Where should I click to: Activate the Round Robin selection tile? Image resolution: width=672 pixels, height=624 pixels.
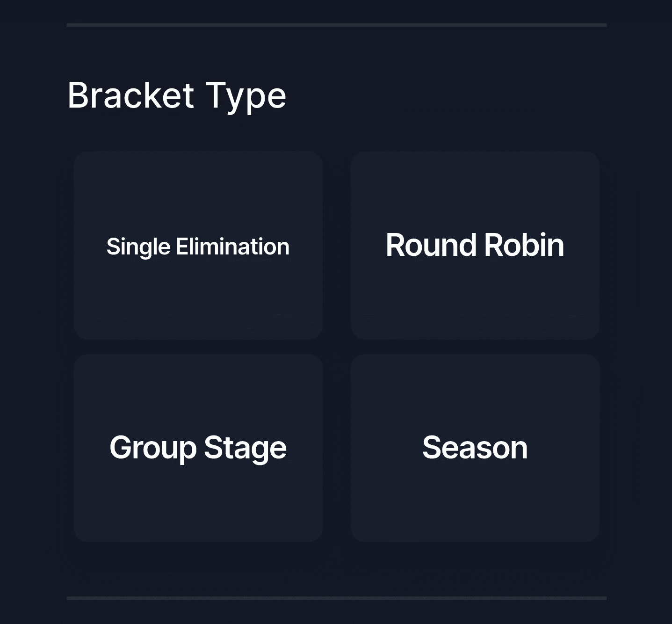pyautogui.click(x=475, y=245)
